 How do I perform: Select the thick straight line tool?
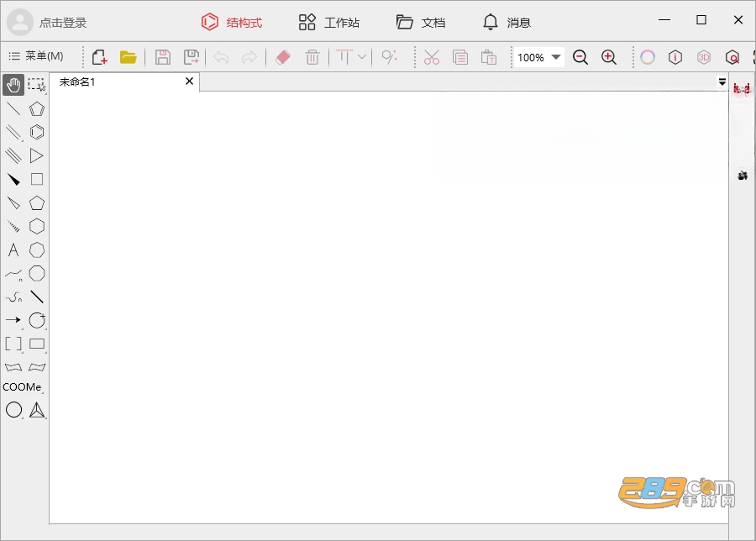click(x=37, y=297)
